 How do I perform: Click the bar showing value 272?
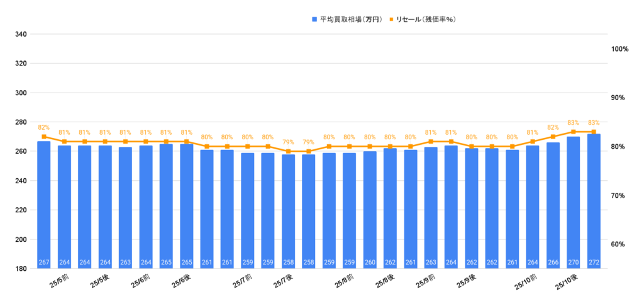point(594,202)
